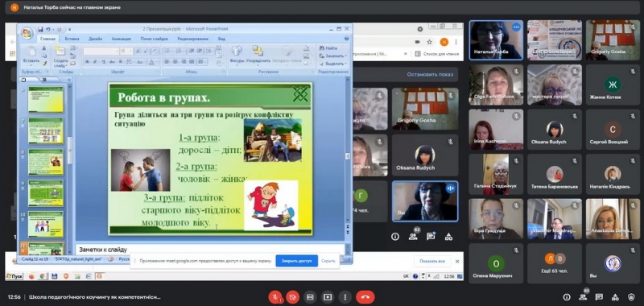Toggle bold formatting in Шрифт group
The height and width of the screenshot is (306, 644).
(87, 62)
